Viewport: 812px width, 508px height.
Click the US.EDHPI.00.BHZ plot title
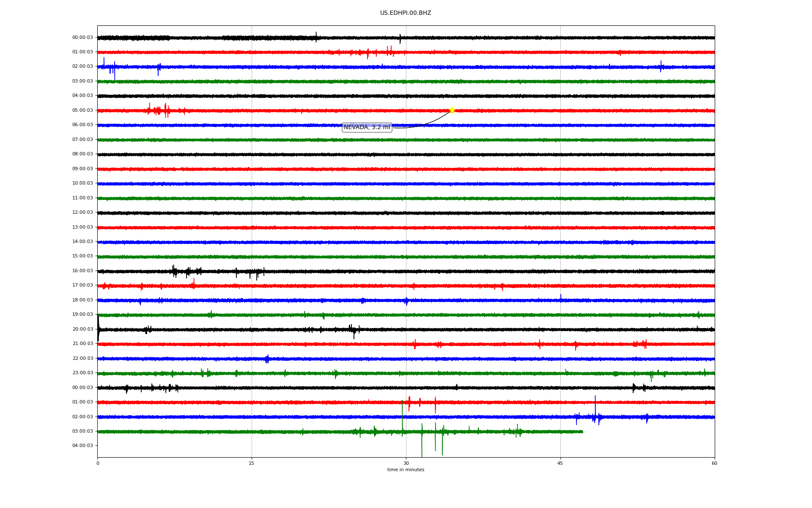405,13
